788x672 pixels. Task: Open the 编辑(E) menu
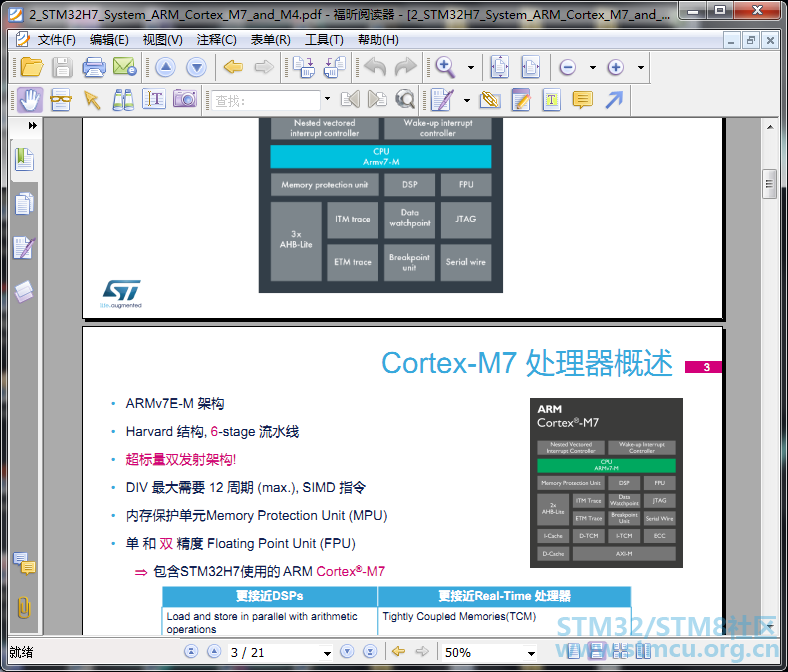[109, 40]
